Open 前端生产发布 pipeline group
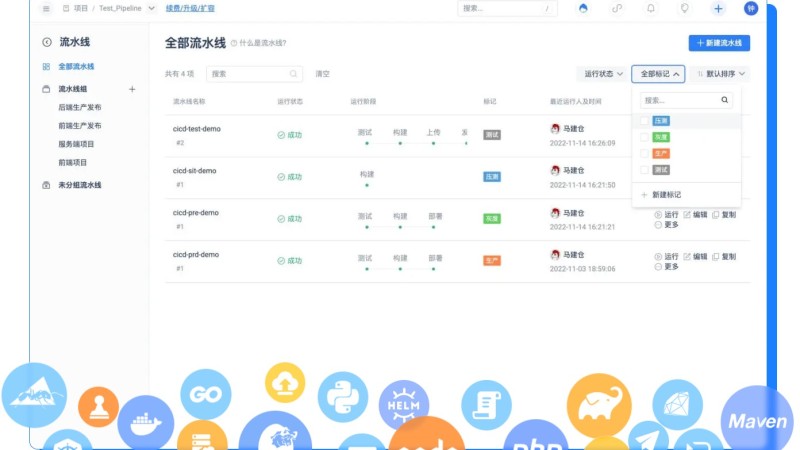Viewport: 800px width, 450px height. tap(80, 126)
